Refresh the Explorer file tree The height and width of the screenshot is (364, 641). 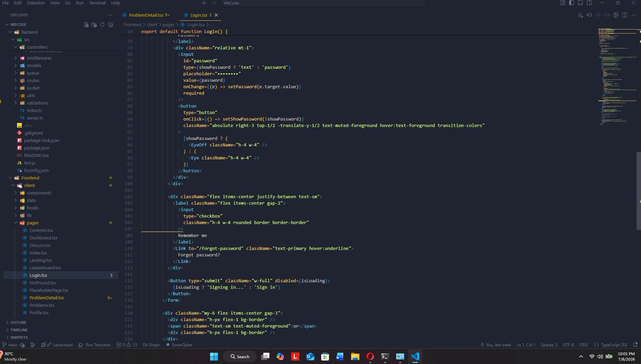102,25
